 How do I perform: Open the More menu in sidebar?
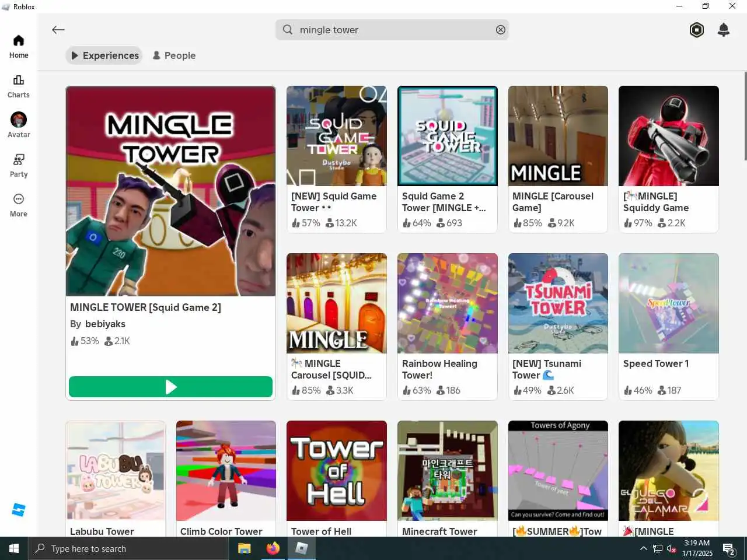coord(19,205)
